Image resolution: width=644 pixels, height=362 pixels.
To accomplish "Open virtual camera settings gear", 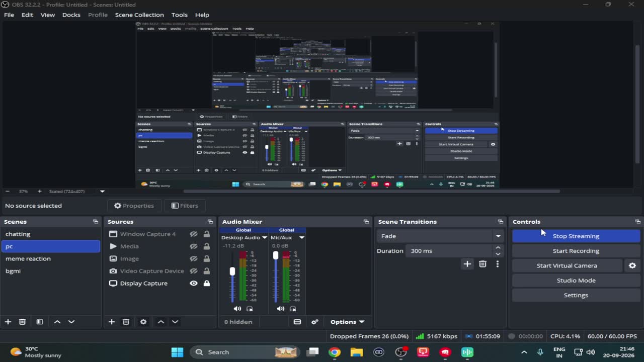I will pos(632,265).
